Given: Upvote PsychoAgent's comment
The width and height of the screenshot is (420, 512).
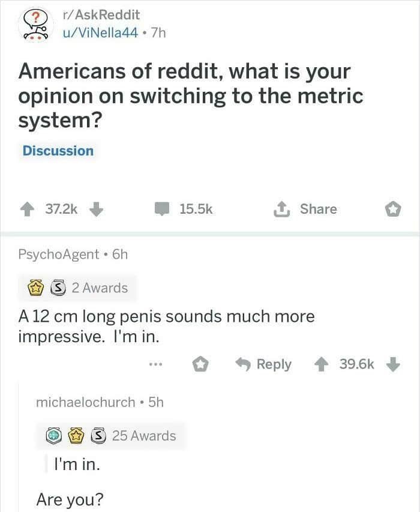Looking at the screenshot, I should point(321,364).
